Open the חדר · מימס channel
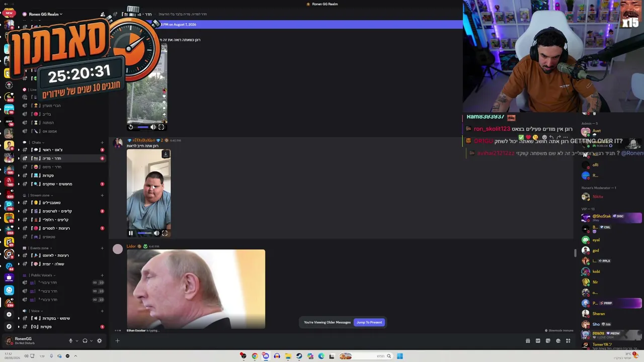Viewport: 644px width, 362px height. click(63, 167)
